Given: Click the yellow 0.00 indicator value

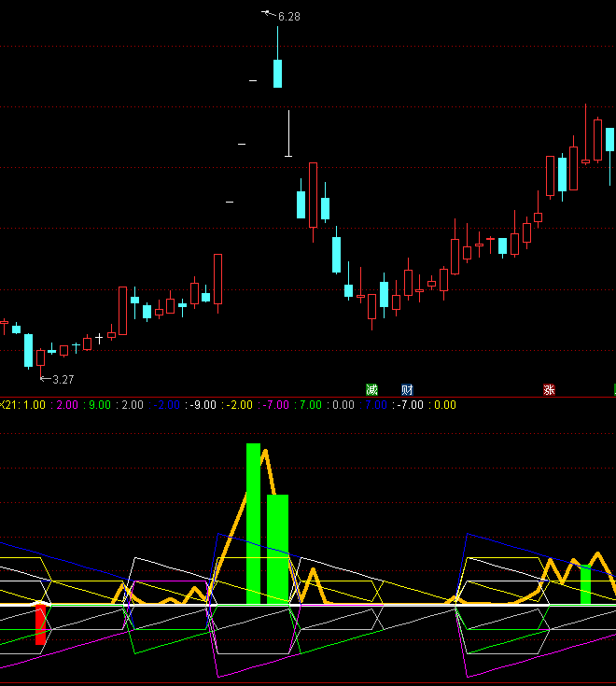Looking at the screenshot, I should (445, 405).
